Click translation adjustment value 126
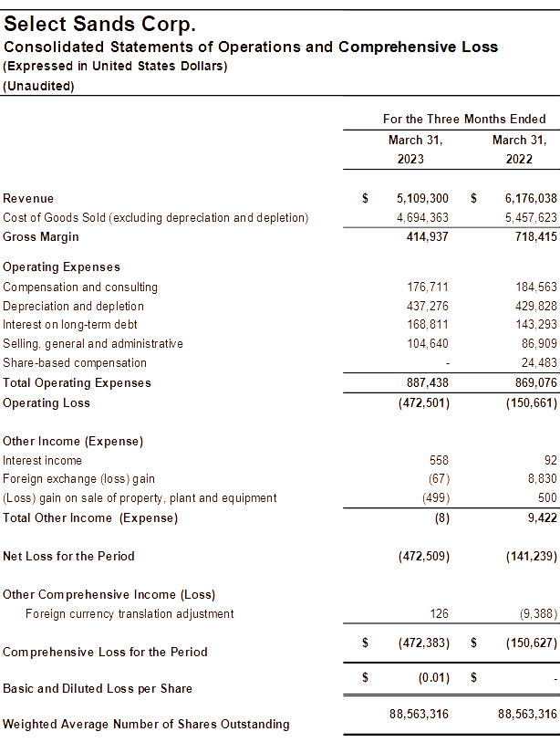This screenshot has width=560, height=742. coord(439,613)
